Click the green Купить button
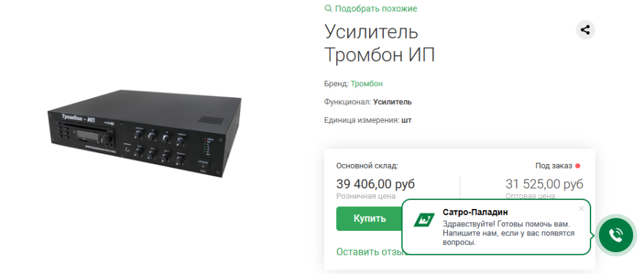Screen dimensions: 644x274 click(369, 219)
